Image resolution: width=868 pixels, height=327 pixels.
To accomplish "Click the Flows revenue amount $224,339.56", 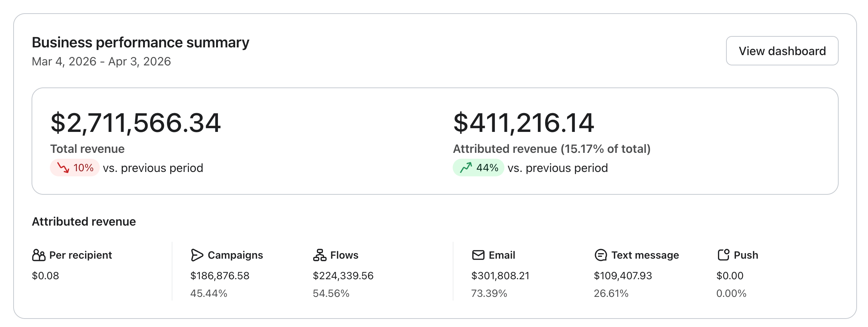I will (343, 276).
